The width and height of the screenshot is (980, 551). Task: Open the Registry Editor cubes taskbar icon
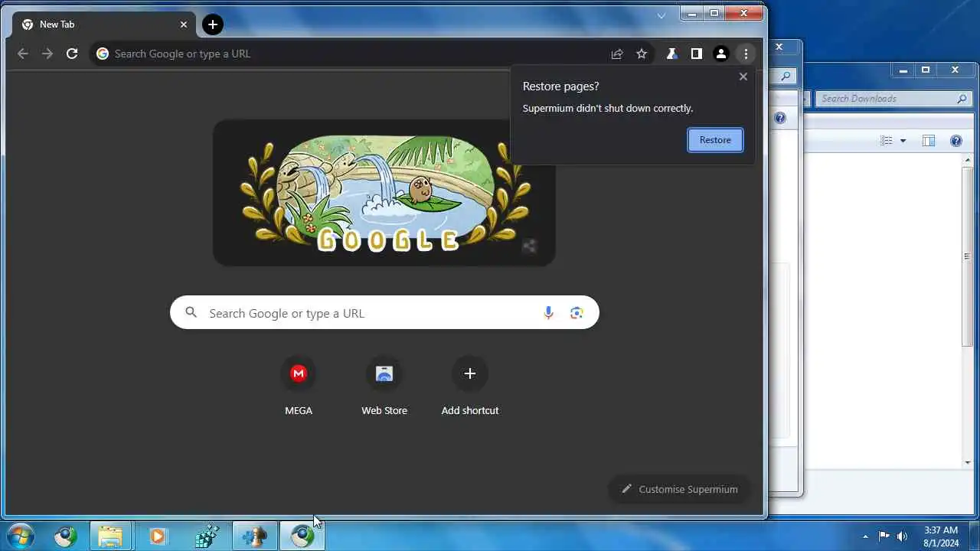point(207,536)
